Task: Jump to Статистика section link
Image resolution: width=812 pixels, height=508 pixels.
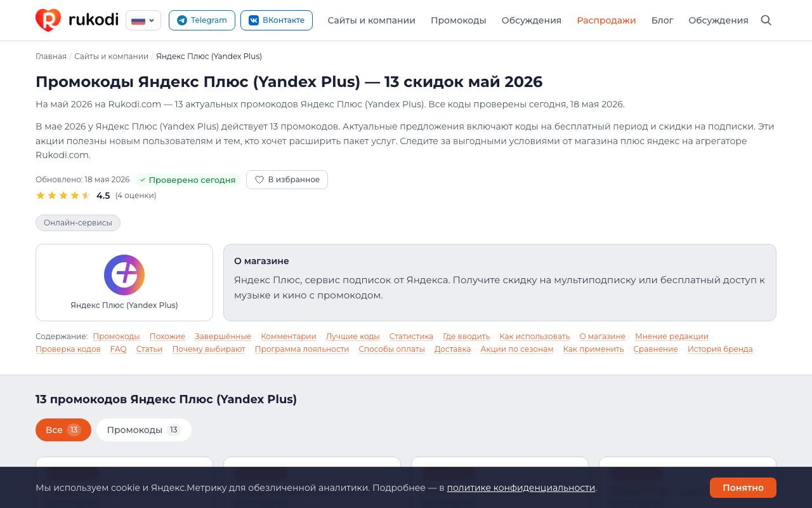Action: [411, 337]
